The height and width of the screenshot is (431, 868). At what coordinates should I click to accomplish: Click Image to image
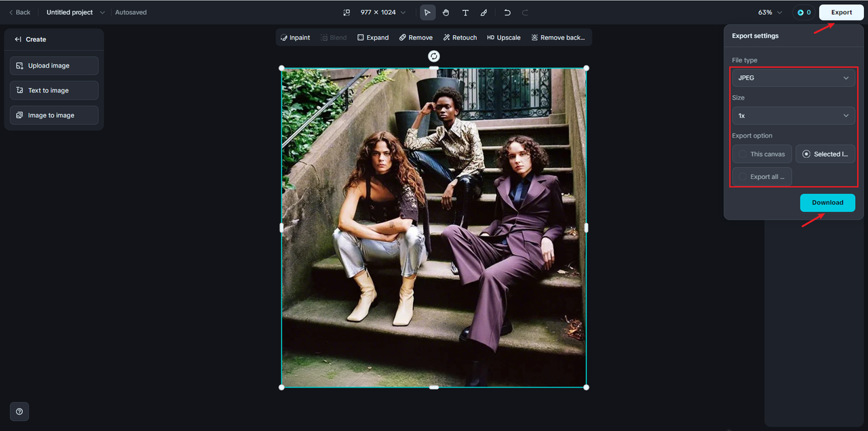54,115
